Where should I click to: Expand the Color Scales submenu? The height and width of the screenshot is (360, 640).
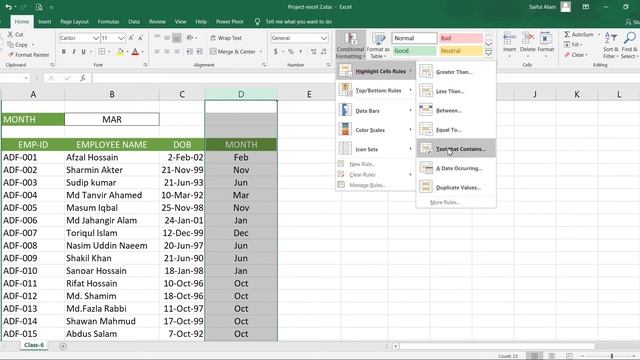pos(376,130)
